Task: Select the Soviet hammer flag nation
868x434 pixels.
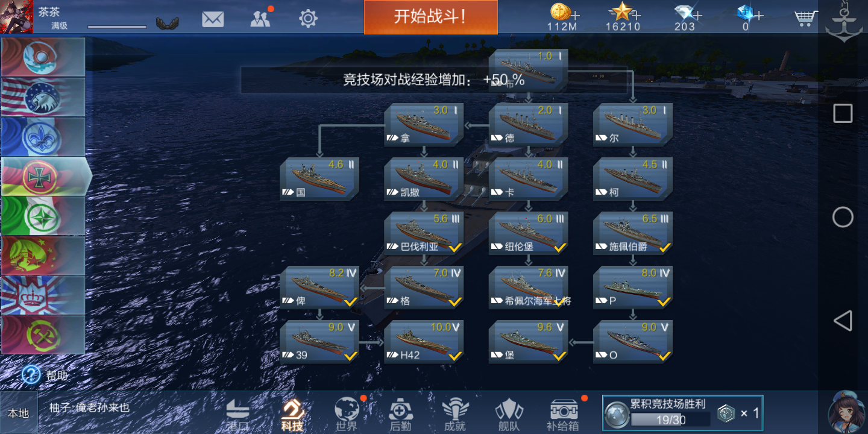Action: (43, 335)
